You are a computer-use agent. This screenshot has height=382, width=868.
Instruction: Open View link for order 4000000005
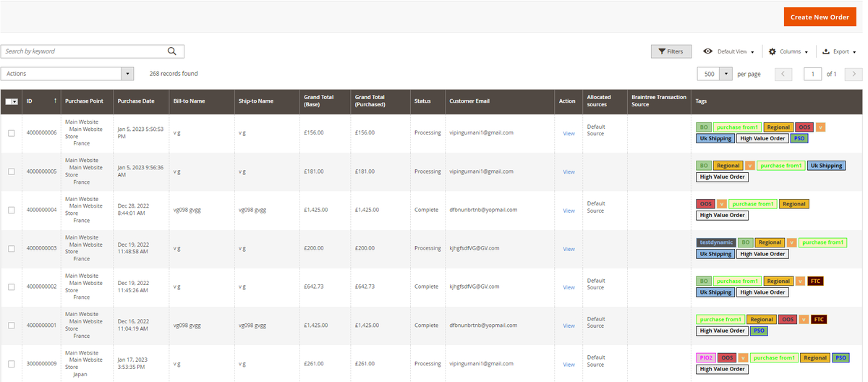pos(569,171)
